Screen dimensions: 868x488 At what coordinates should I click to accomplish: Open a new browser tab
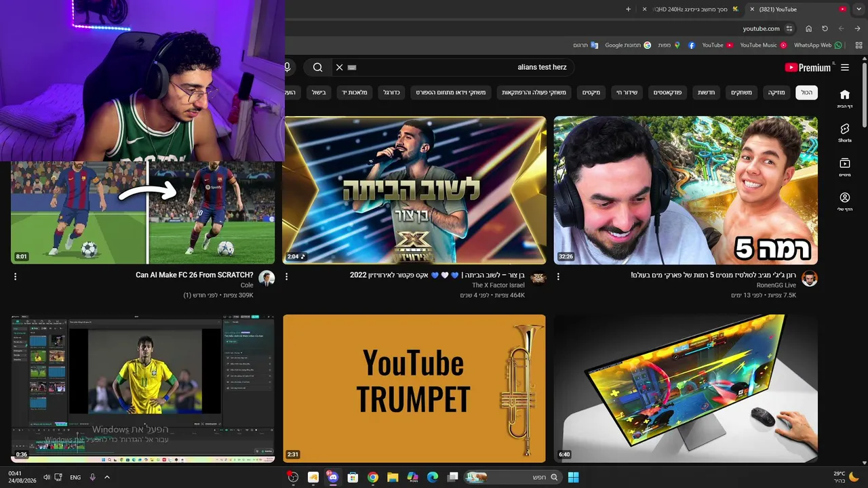(628, 9)
